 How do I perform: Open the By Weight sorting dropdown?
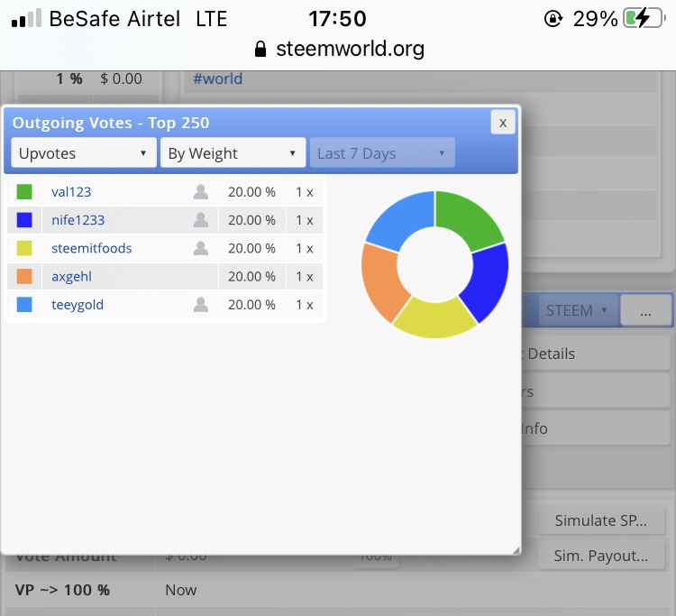(233, 152)
